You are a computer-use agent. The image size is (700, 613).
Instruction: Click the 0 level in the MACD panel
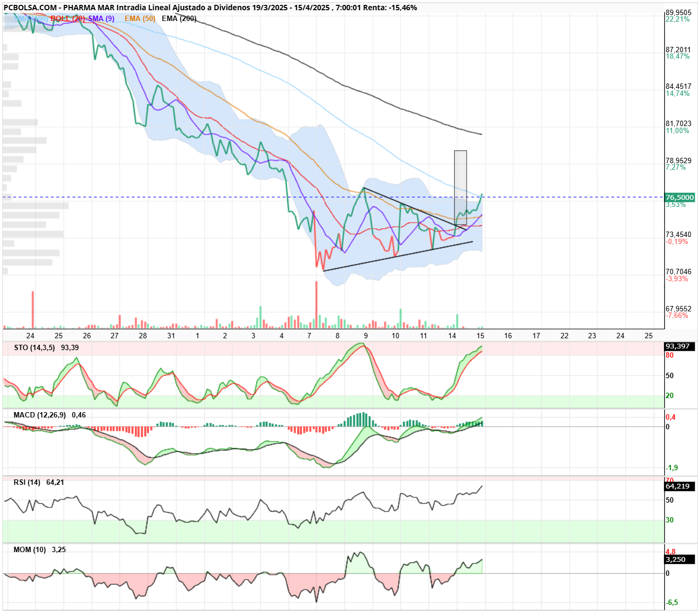(668, 427)
